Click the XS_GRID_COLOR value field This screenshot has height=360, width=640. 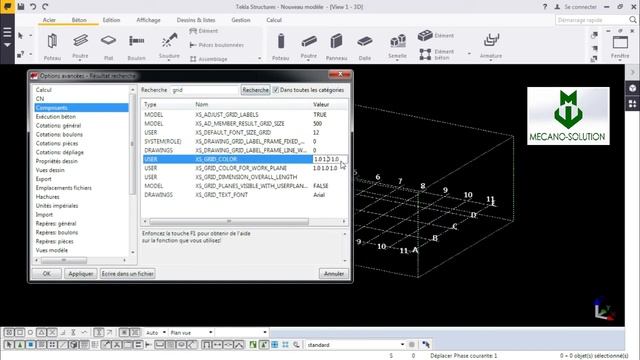coord(330,159)
